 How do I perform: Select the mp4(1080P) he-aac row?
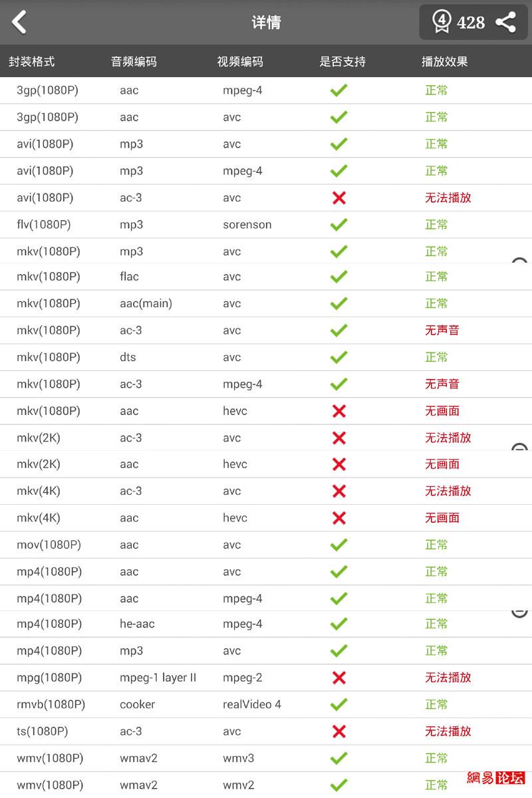click(x=266, y=624)
